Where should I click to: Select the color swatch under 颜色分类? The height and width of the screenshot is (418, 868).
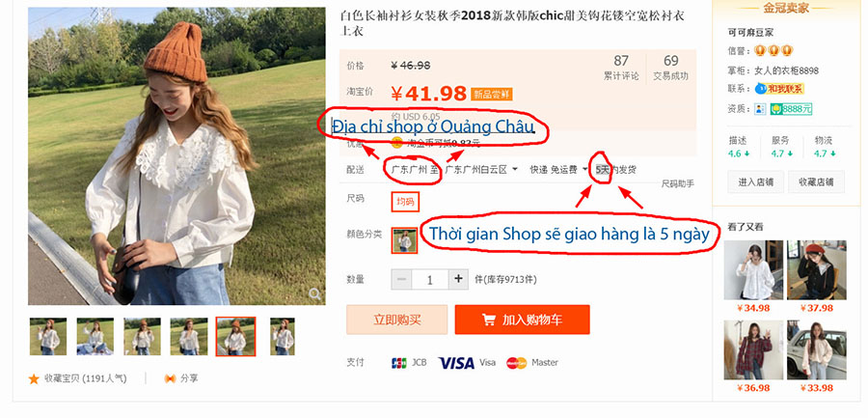pos(404,240)
